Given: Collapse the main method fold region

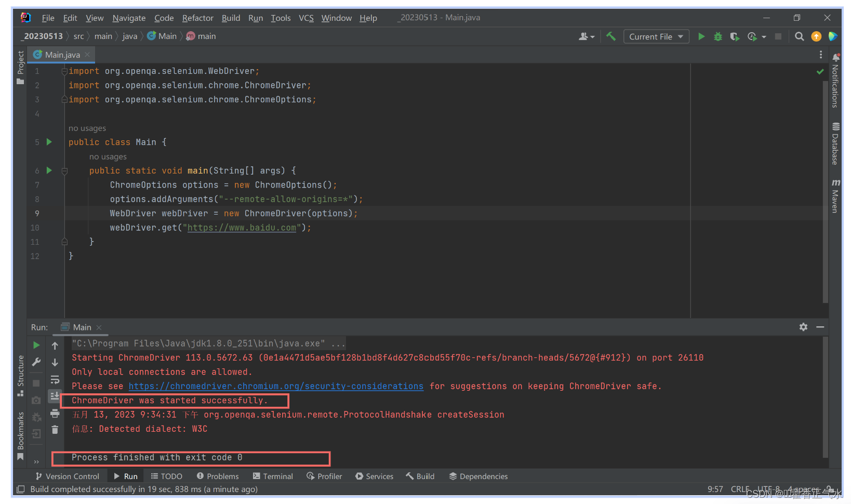Looking at the screenshot, I should click(x=64, y=170).
